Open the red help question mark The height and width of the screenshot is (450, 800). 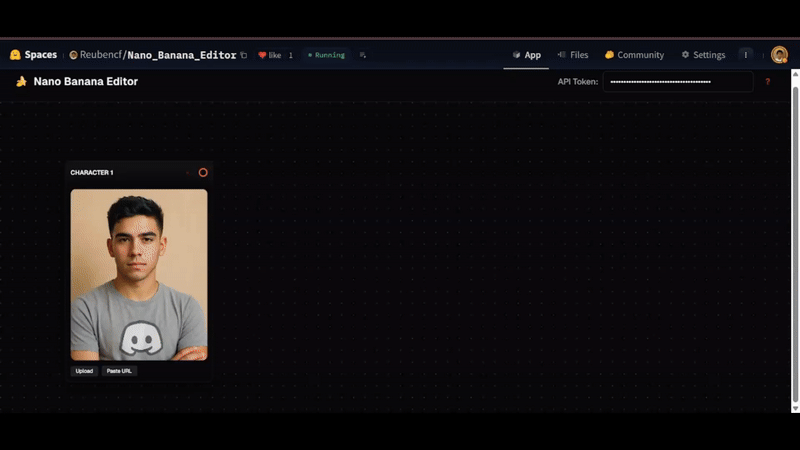point(767,82)
